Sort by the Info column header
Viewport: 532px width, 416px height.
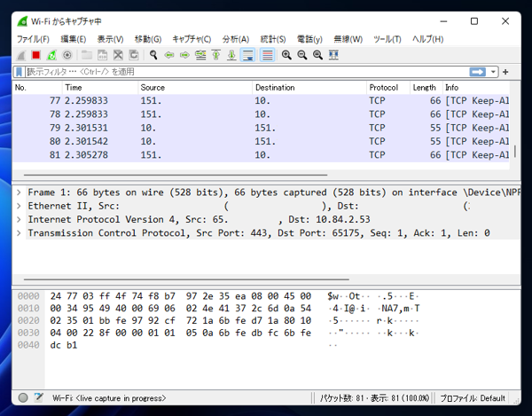pos(476,88)
